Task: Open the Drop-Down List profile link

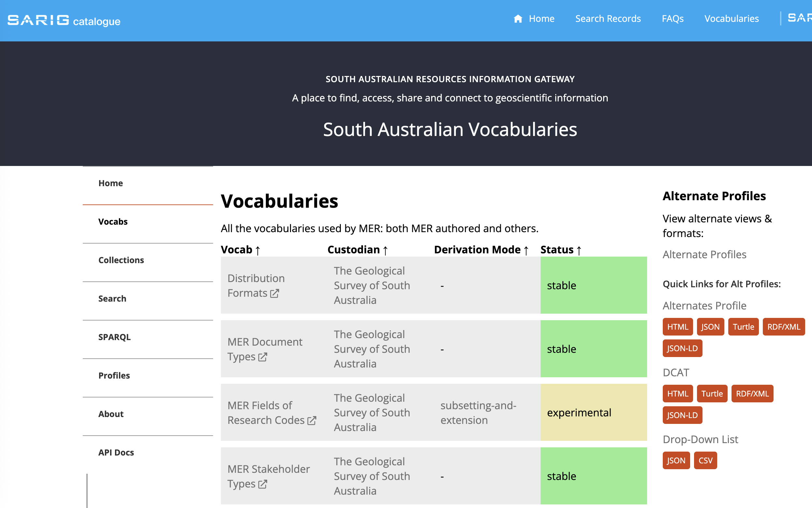Action: [x=700, y=440]
